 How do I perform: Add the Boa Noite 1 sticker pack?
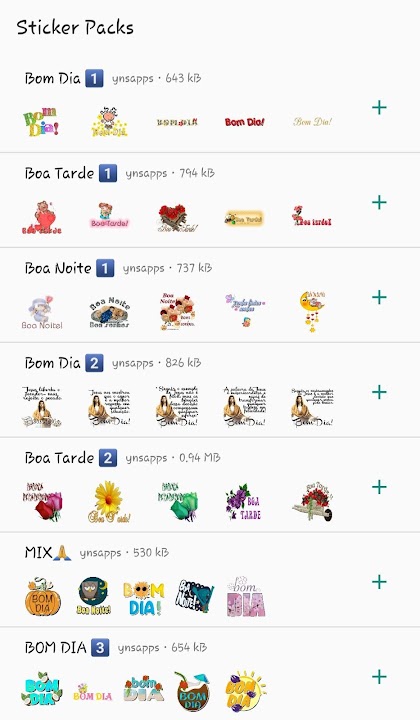tap(379, 298)
